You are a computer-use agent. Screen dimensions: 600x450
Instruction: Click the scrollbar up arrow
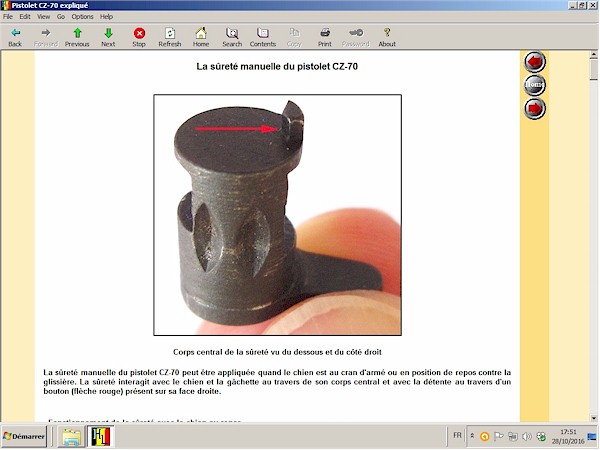coord(593,55)
